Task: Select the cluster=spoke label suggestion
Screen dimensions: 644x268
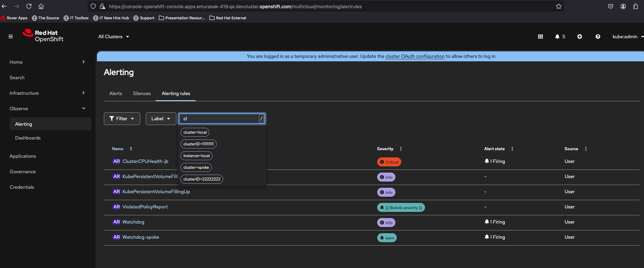Action: click(x=196, y=167)
